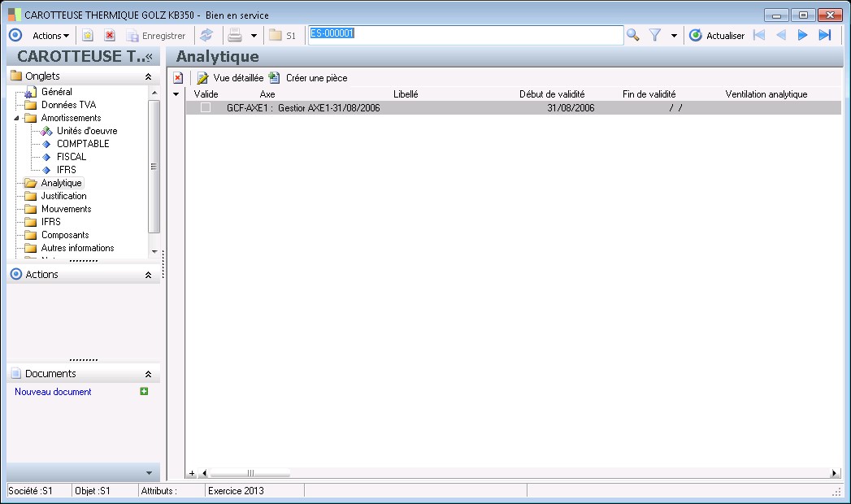Open Unités d'oeuvre under Amortissements
851x504 pixels.
tap(87, 131)
